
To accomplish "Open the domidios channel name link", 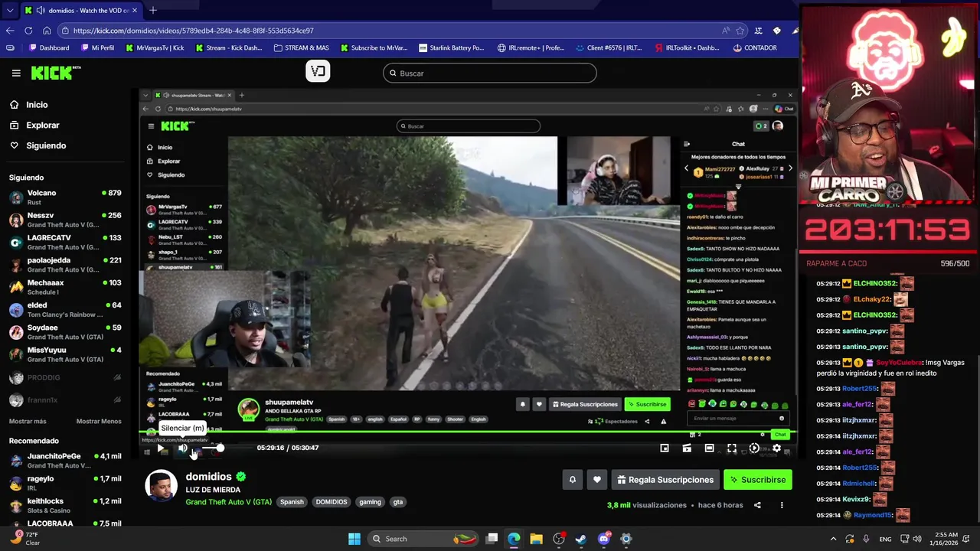I will coord(208,477).
